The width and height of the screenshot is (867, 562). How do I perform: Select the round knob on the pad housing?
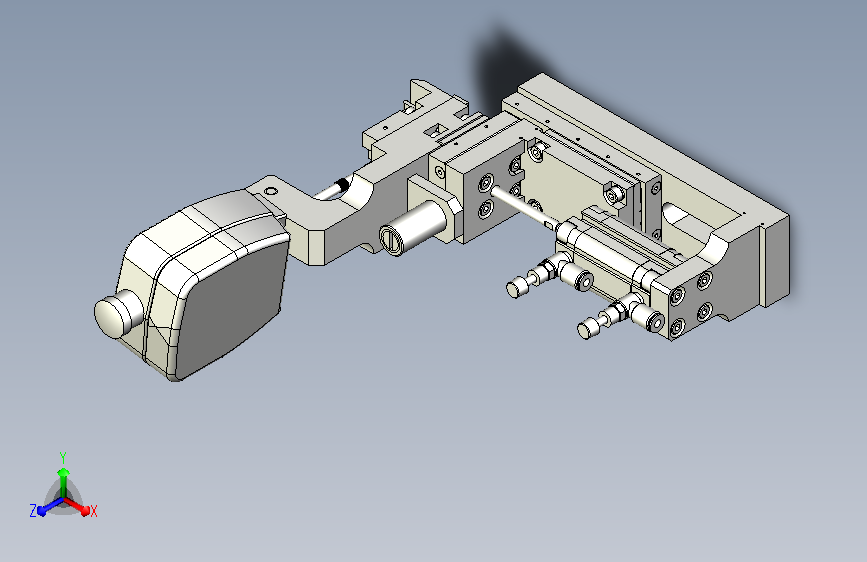(x=118, y=314)
